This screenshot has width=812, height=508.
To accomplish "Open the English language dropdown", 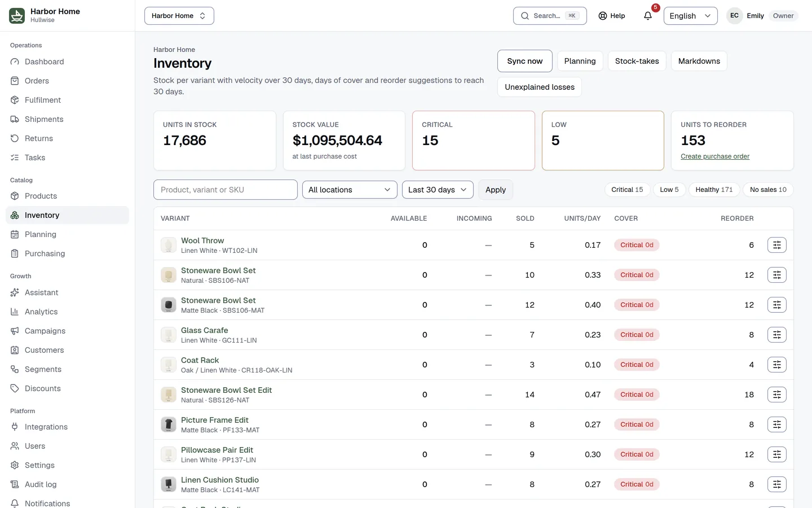I will [691, 16].
